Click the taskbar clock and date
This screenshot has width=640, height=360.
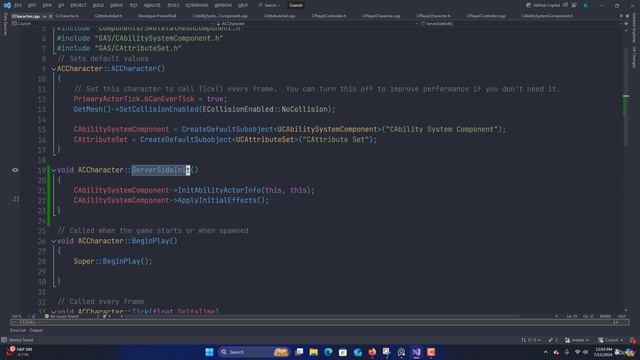click(603, 352)
